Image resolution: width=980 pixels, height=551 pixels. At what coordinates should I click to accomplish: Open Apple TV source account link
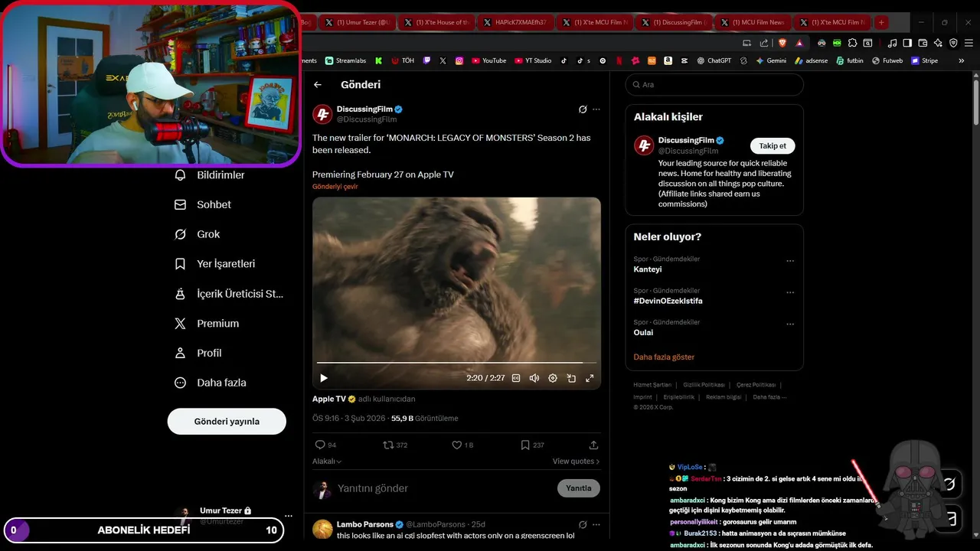(x=329, y=399)
